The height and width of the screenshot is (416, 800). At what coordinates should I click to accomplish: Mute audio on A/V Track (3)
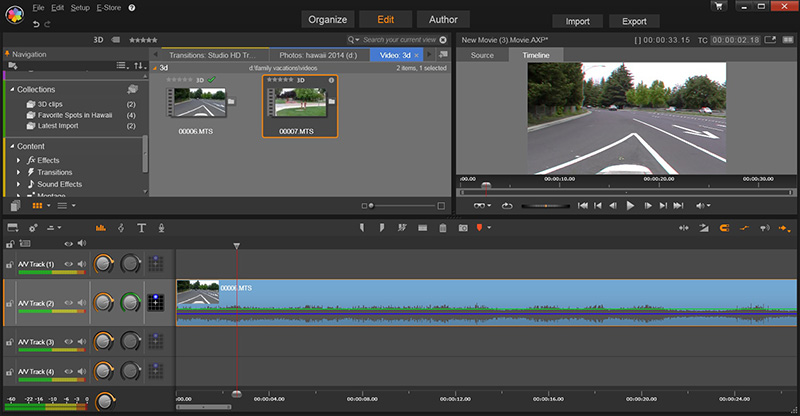(82, 342)
